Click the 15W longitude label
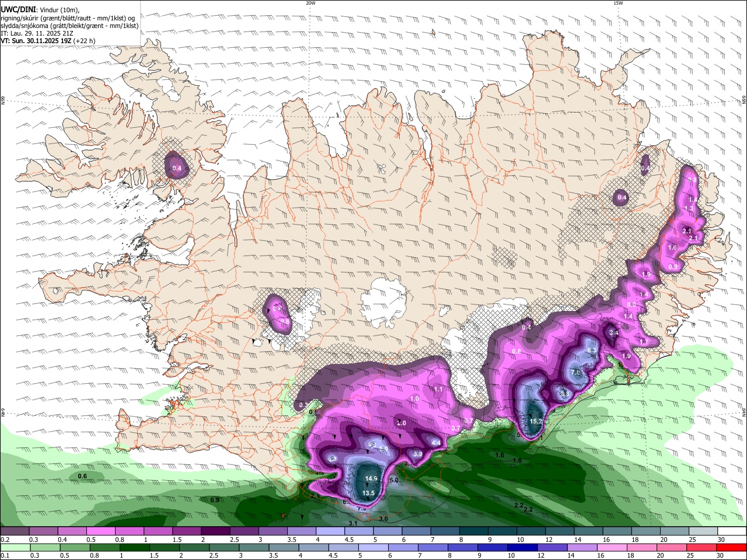 [618, 2]
